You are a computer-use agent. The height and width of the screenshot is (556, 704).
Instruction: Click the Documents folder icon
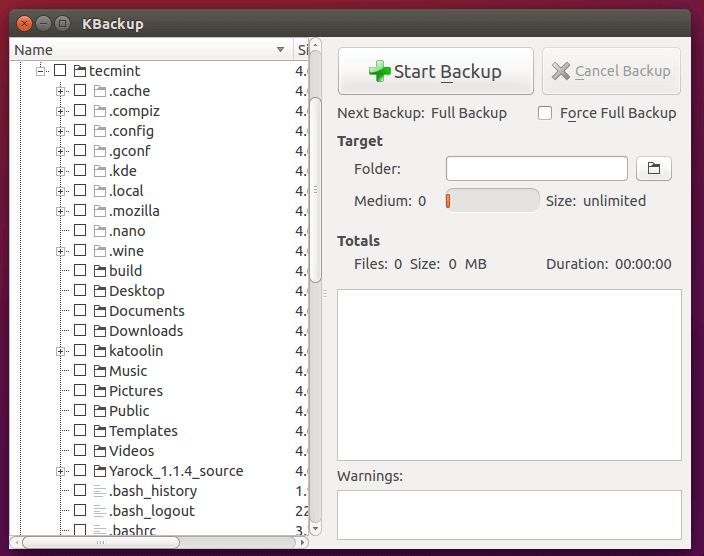pyautogui.click(x=100, y=311)
